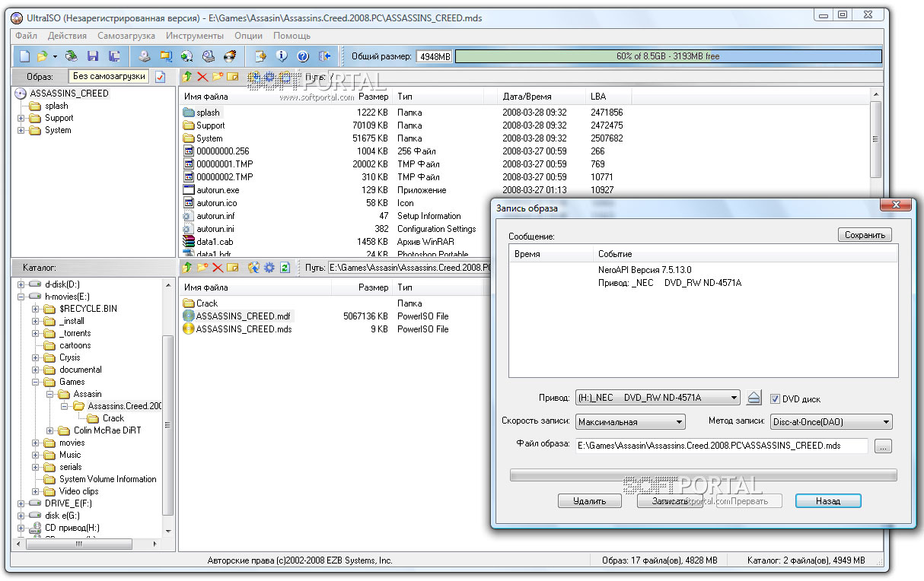Click the bootable image icon beside Без самозагрузки
Image resolution: width=924 pixels, height=581 pixels.
tap(160, 77)
